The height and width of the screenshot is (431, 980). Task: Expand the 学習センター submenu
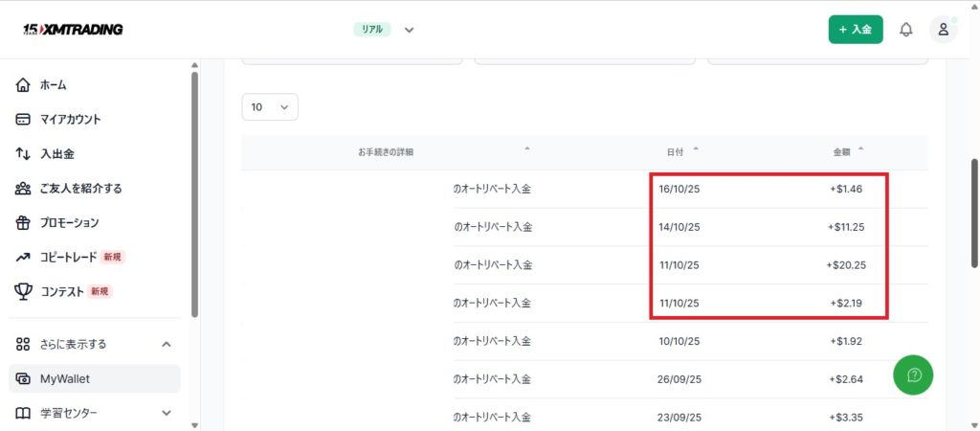pos(166,413)
